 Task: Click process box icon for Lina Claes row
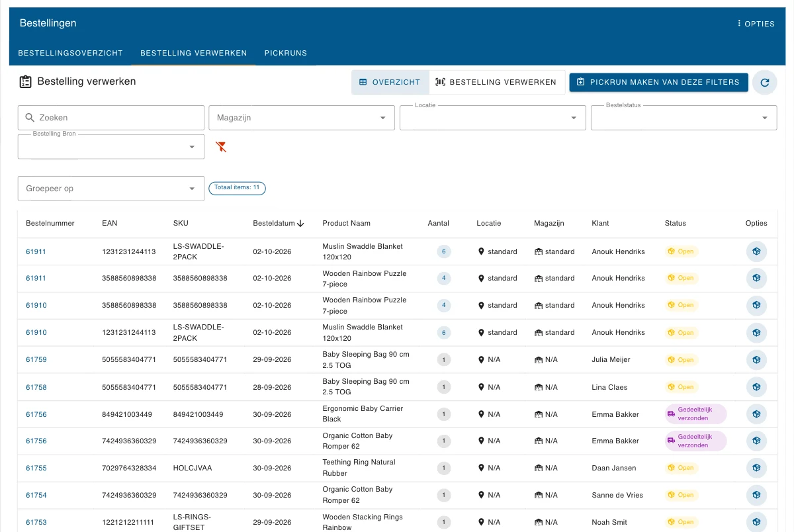[x=756, y=387]
